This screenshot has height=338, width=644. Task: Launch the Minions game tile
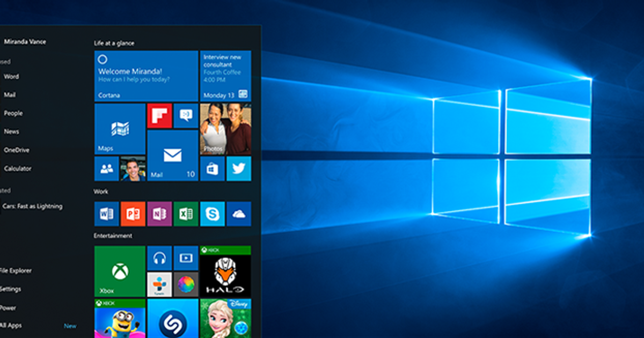pos(120,318)
